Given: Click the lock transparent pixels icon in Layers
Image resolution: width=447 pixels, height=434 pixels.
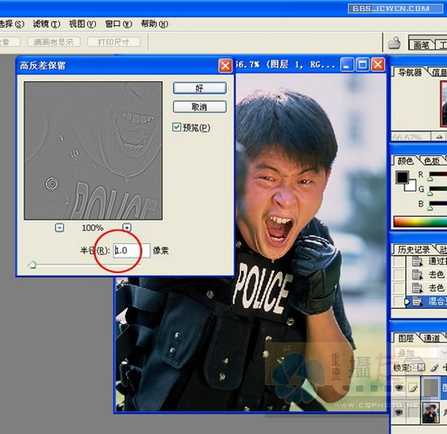Looking at the screenshot, I should [x=421, y=367].
